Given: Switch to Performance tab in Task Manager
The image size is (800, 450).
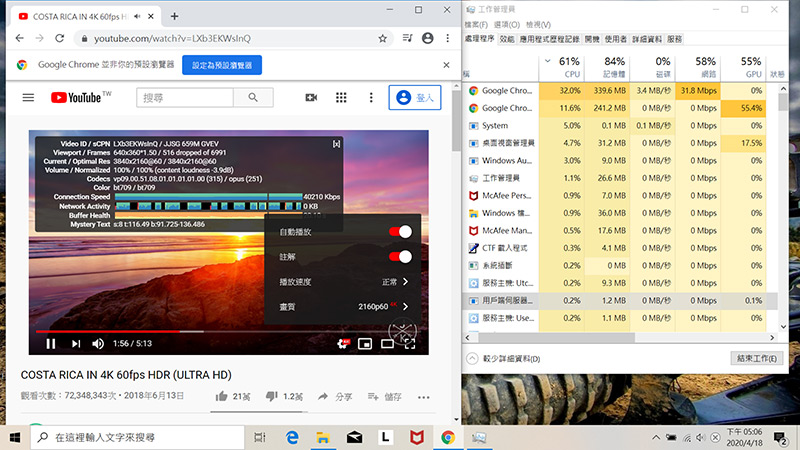Looking at the screenshot, I should pyautogui.click(x=507, y=39).
